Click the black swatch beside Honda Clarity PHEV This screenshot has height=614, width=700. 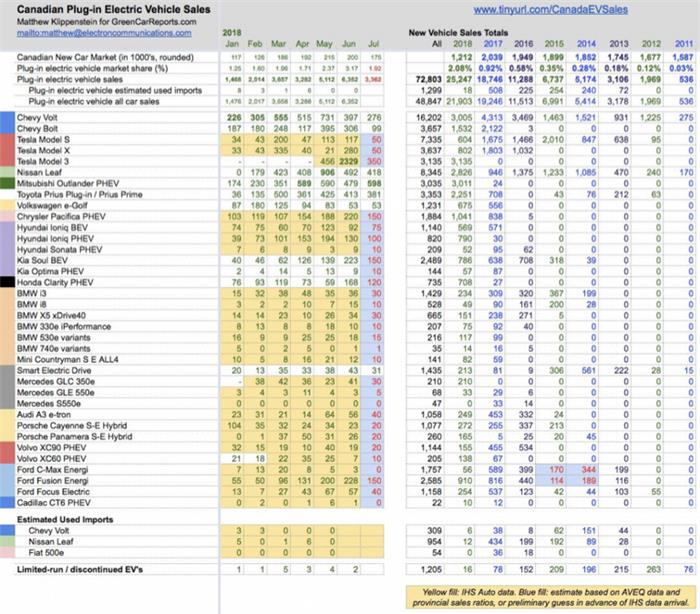point(8,282)
